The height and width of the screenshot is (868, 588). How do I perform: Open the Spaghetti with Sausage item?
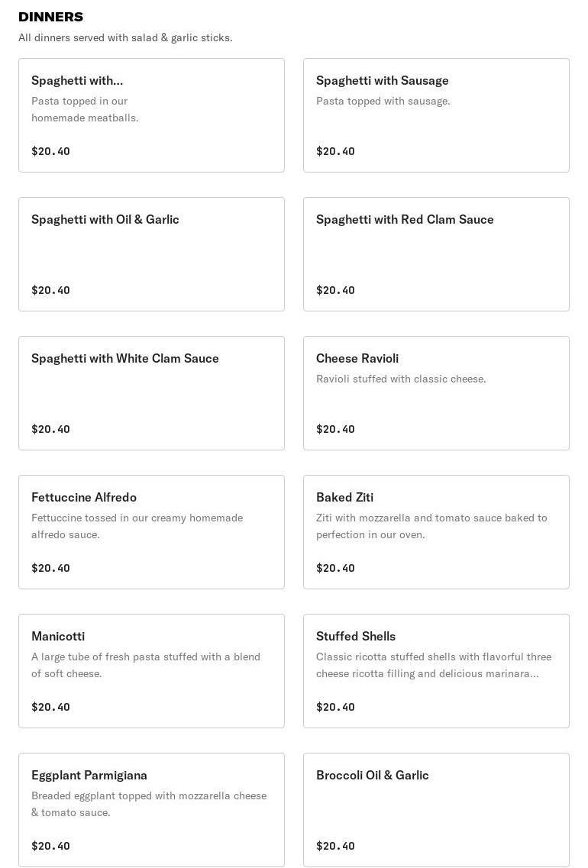(436, 115)
